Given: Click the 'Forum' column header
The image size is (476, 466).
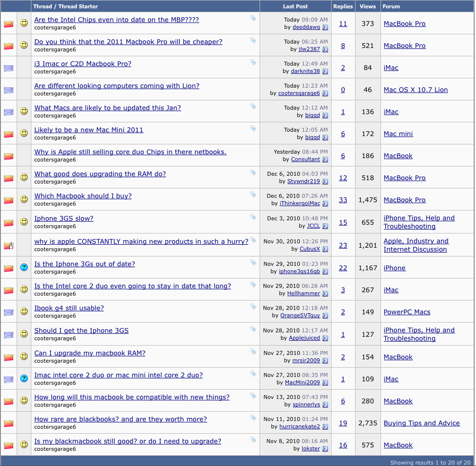Looking at the screenshot, I should (391, 6).
